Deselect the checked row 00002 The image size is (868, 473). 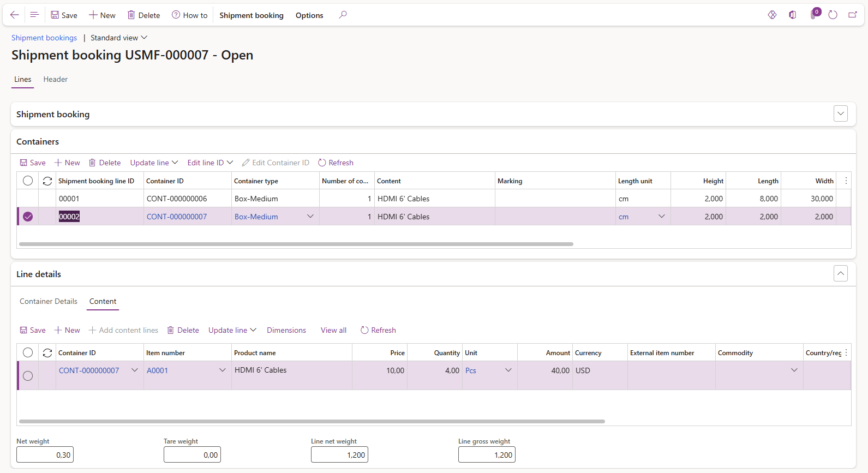[x=28, y=217]
